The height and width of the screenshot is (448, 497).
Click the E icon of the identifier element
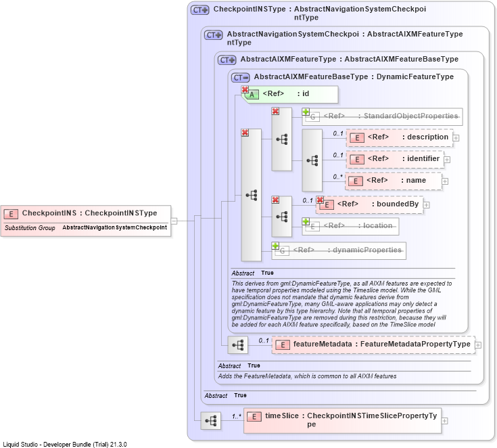point(357,160)
